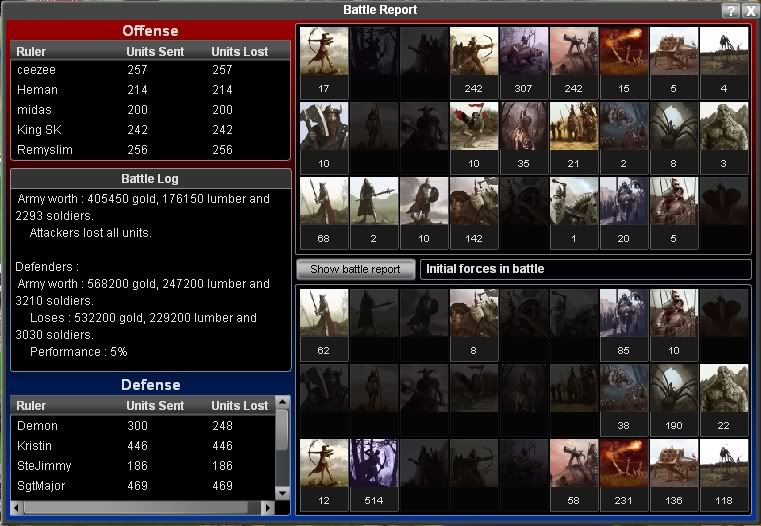
Task: Select the offense siege wagon unit showing 5
Action: pos(674,63)
